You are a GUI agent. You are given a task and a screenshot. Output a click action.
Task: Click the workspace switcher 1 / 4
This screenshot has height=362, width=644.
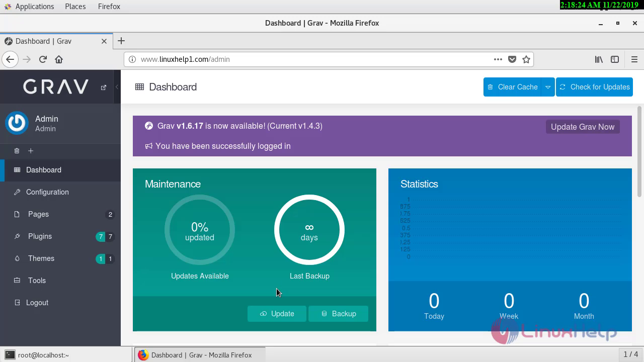click(631, 354)
